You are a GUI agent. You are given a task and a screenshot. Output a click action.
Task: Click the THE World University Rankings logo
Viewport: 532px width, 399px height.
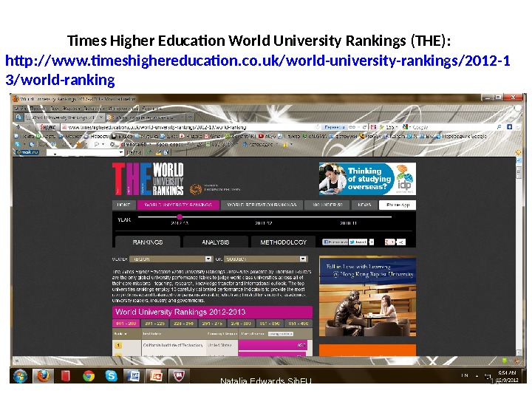[148, 179]
